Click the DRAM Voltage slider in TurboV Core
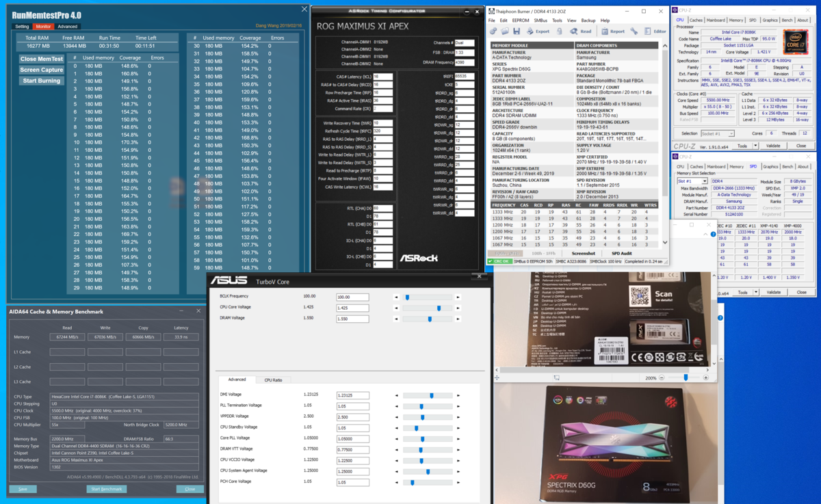This screenshot has height=504, width=821. (428, 319)
